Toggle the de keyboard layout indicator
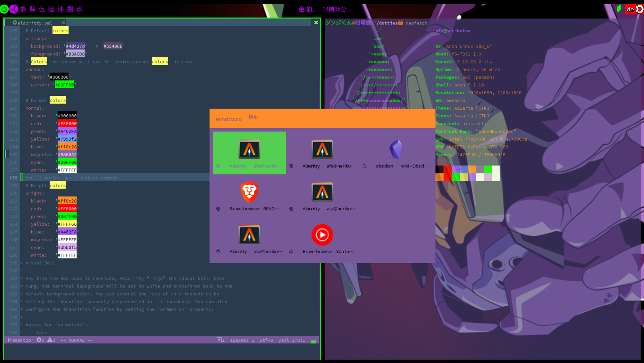This screenshot has width=644, height=363. pos(630,9)
